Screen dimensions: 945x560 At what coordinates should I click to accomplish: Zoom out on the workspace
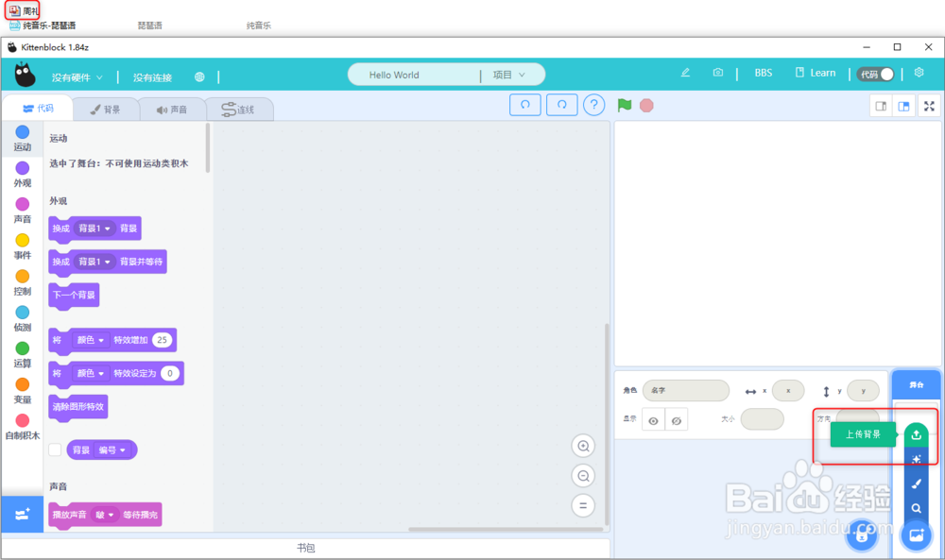(x=583, y=476)
